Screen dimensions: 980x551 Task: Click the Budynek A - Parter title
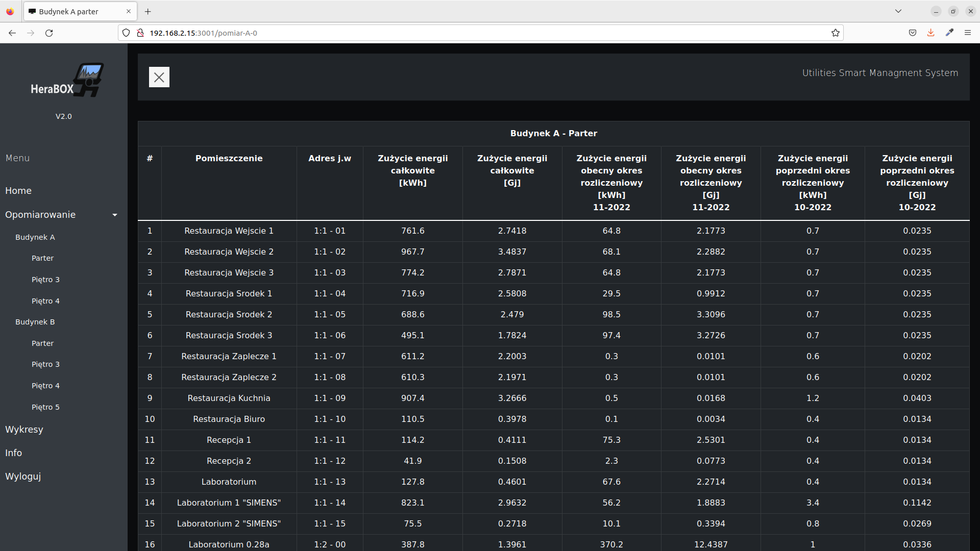[x=553, y=133]
